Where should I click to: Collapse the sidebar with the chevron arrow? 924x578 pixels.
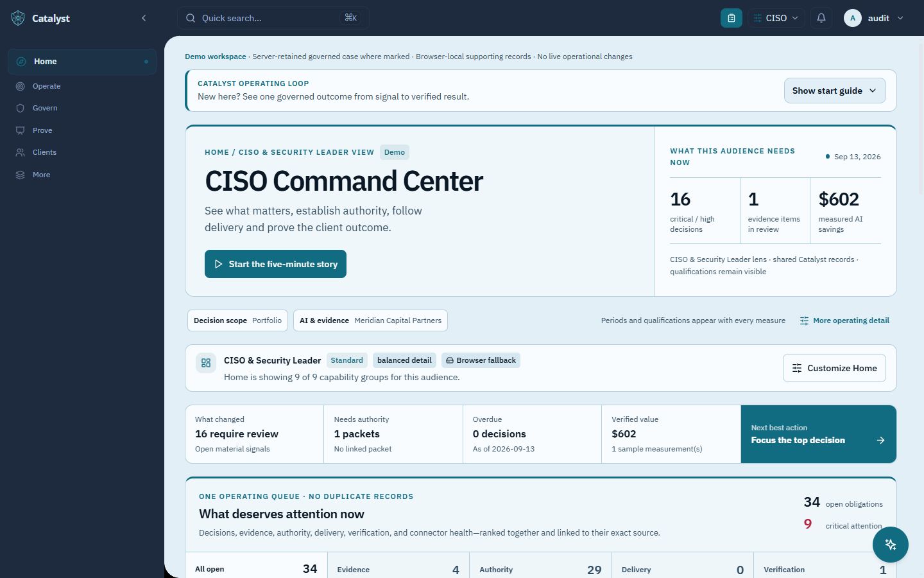(x=144, y=18)
